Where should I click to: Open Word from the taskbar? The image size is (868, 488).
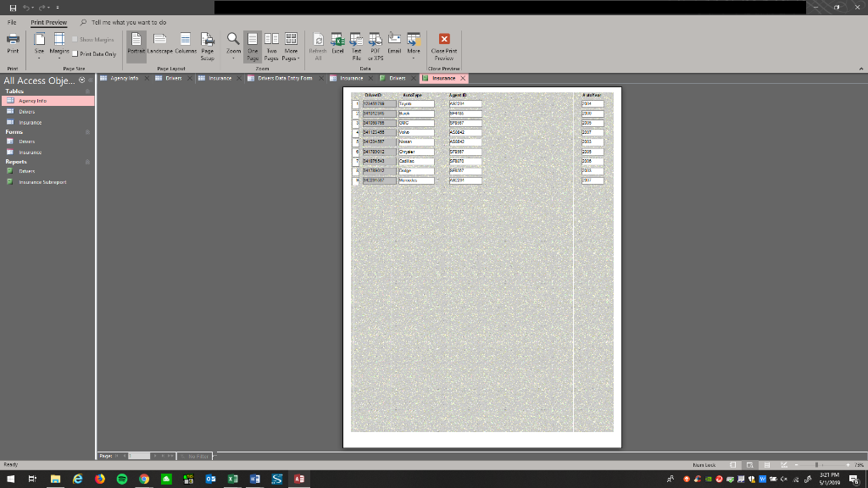(x=254, y=480)
